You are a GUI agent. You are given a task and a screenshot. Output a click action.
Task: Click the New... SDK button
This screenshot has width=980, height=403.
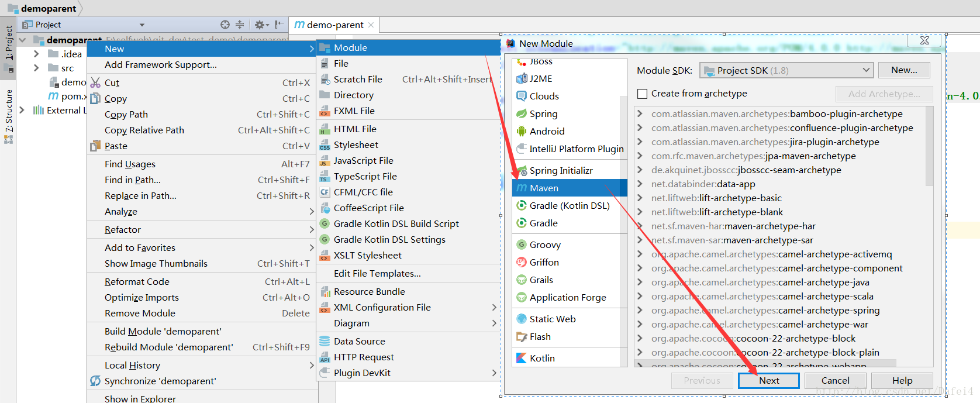[904, 70]
